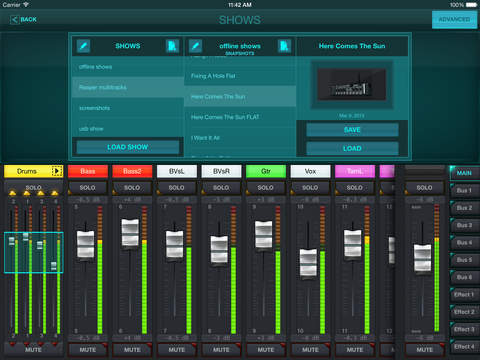Expand the Drums group with its arrow icon
This screenshot has width=480, height=360.
pos(57,171)
